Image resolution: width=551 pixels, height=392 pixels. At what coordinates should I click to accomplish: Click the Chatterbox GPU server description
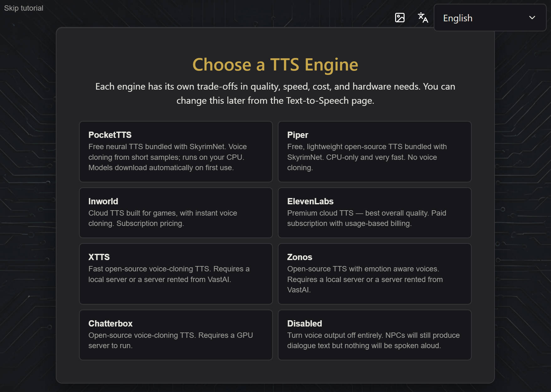coord(171,340)
